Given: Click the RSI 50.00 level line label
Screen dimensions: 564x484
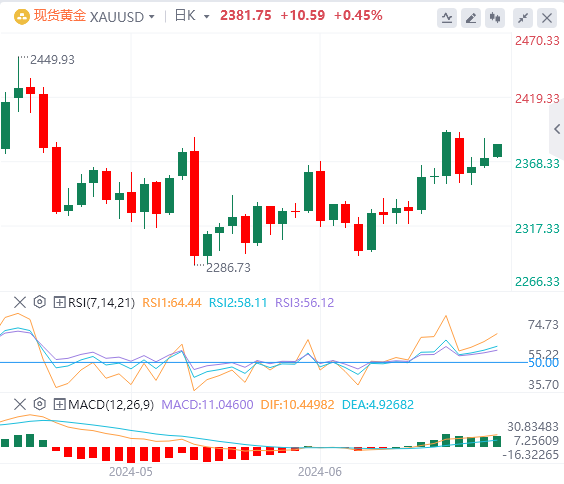Looking at the screenshot, I should [543, 363].
